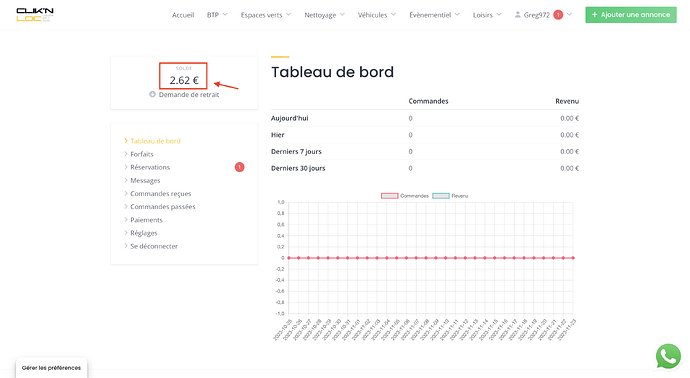Click the Derniers 7 jours row label
Screen dimensions: 690x378
tap(296, 152)
